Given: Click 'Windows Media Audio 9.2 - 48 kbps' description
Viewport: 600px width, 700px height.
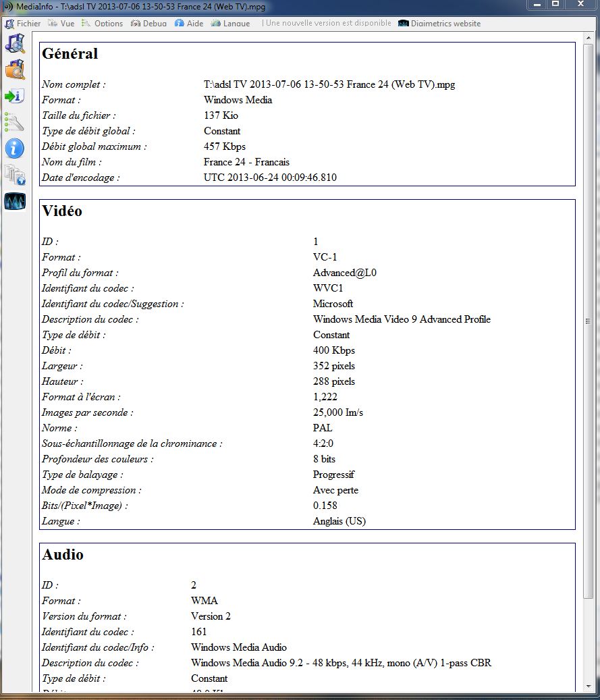Looking at the screenshot, I should point(341,664).
